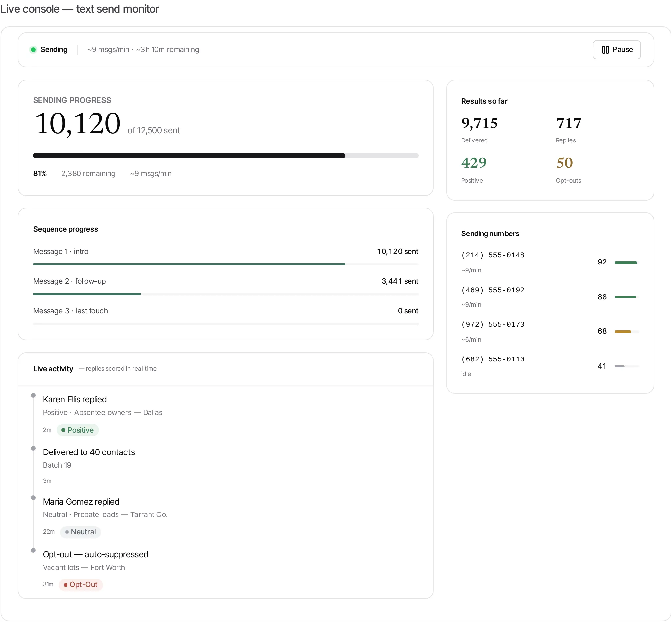This screenshot has width=672, height=622.
Task: Click timeline dot beside Opt-out auto-suppressed
Action: (33, 551)
